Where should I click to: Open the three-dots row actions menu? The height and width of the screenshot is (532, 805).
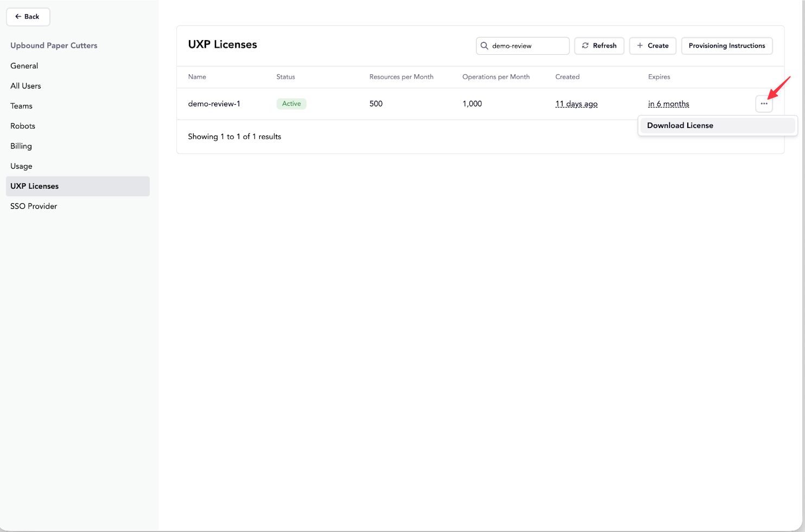pyautogui.click(x=764, y=104)
